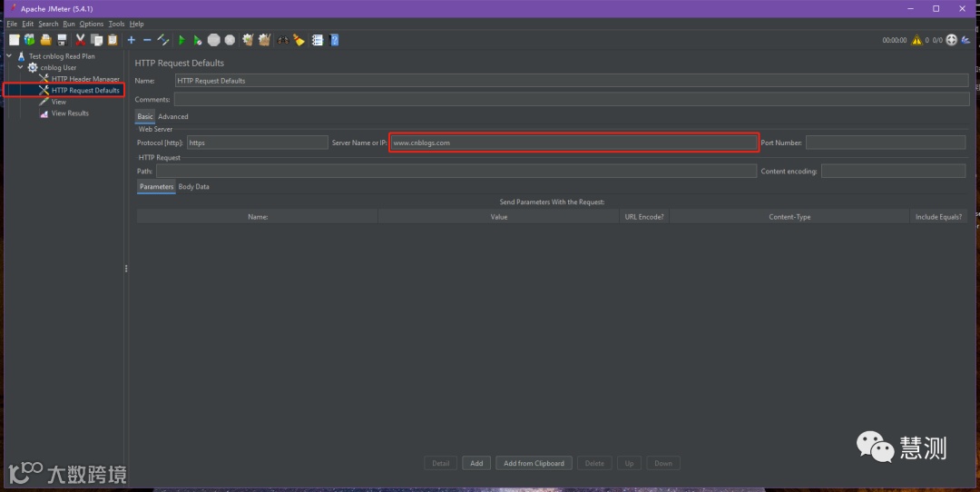Click the Search binoculars icon

[283, 40]
